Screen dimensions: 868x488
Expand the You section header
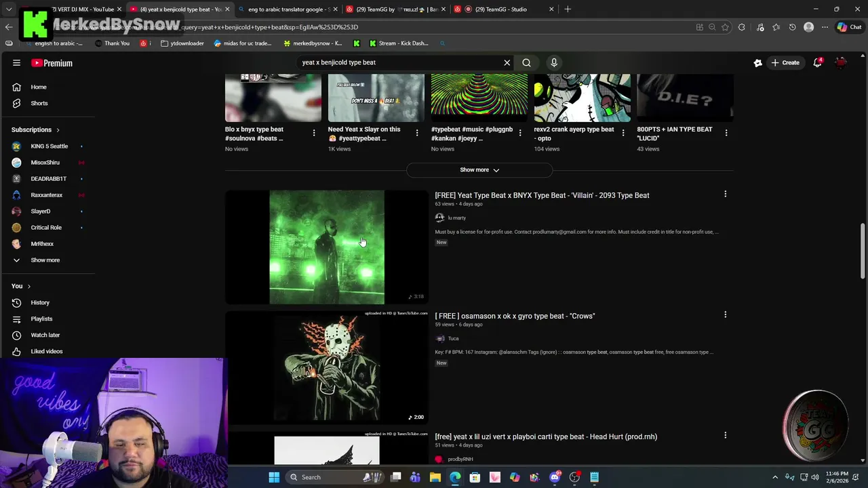(21, 286)
